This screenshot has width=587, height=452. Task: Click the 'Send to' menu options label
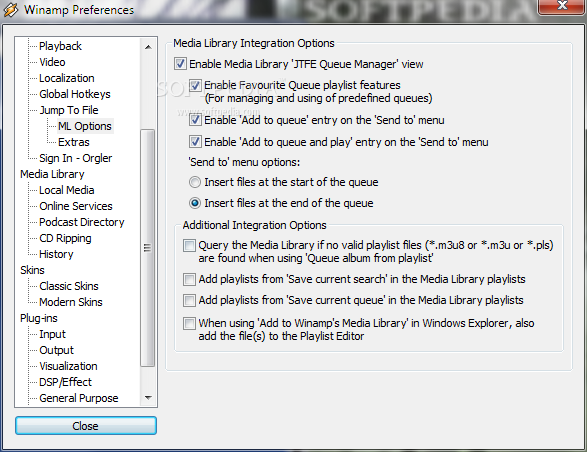[x=244, y=162]
